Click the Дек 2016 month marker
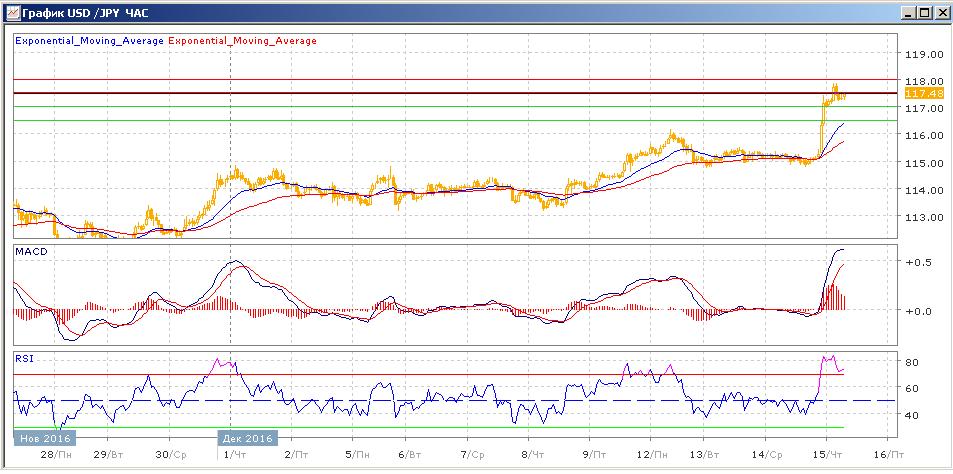 point(246,438)
